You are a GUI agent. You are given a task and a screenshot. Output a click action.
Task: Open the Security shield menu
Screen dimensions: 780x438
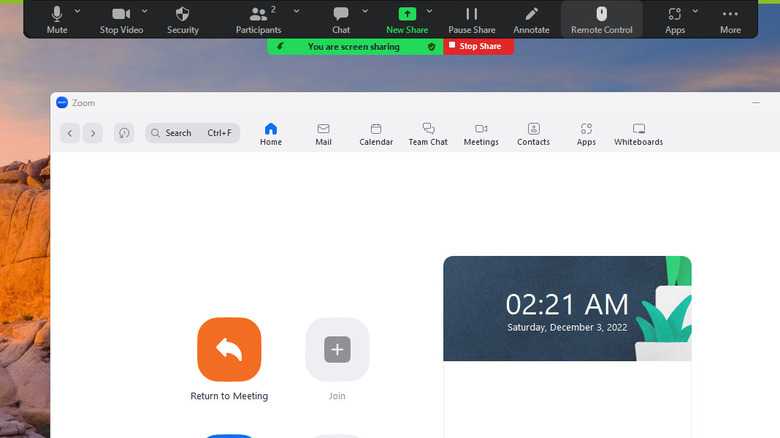coord(183,20)
